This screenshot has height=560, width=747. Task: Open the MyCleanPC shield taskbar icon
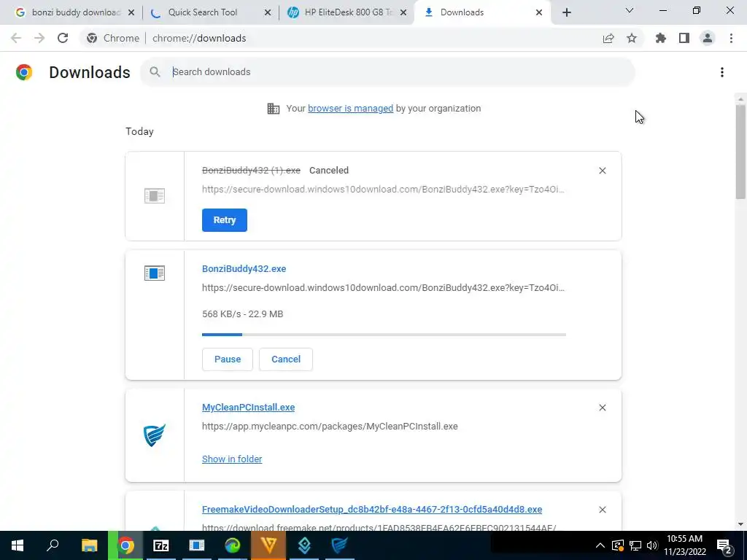(340, 545)
